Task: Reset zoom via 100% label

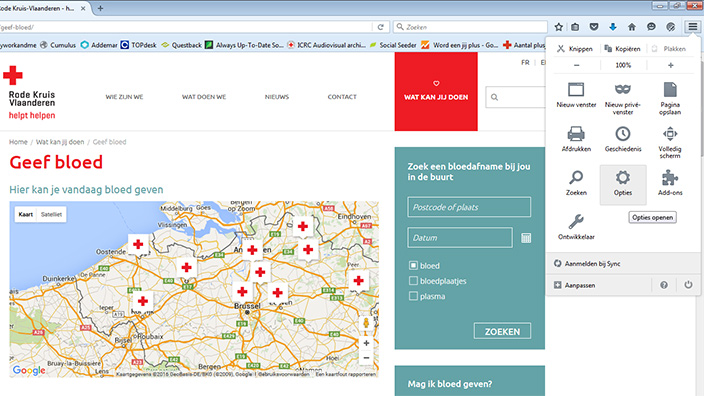Action: (623, 65)
